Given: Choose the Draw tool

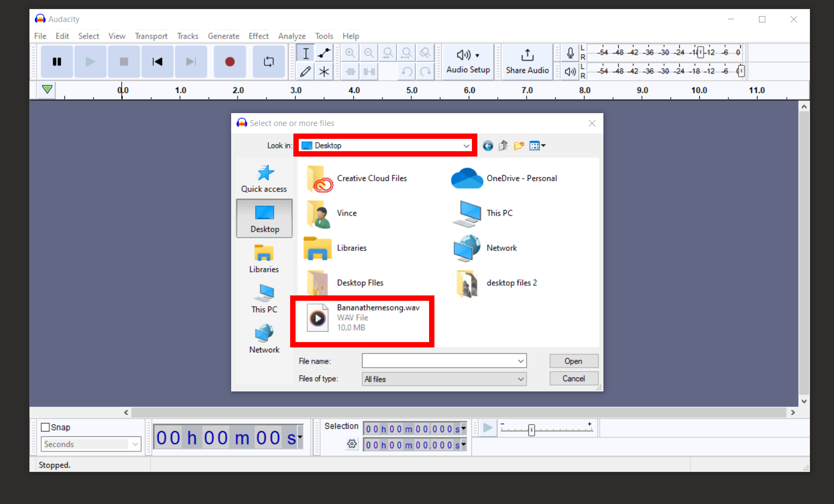Looking at the screenshot, I should point(305,71).
